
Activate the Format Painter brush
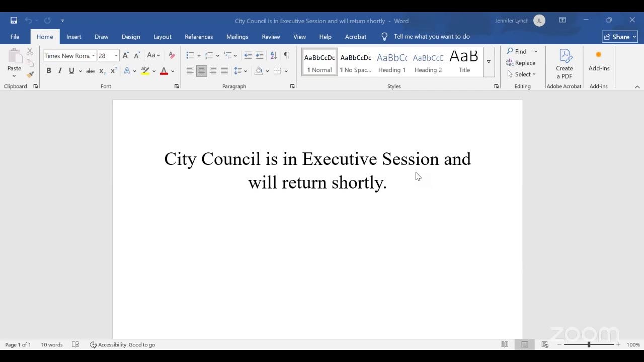click(30, 74)
